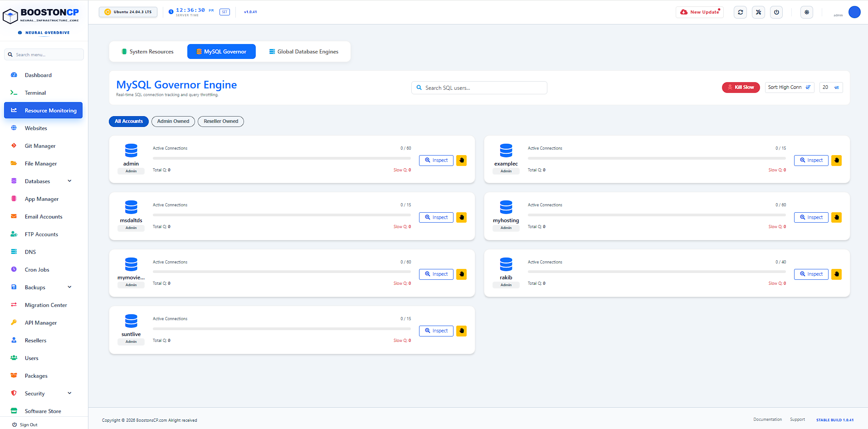Click Sign Out in sidebar
The width and height of the screenshot is (868, 429).
(25, 425)
